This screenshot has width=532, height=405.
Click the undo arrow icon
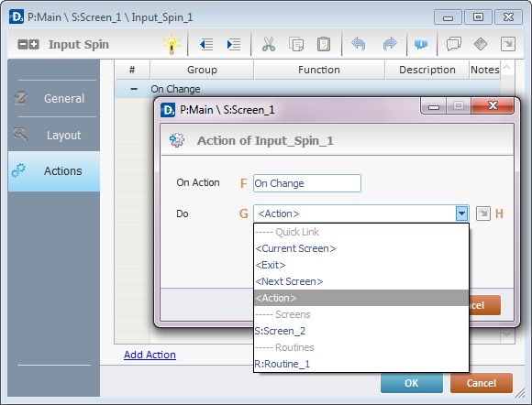(359, 44)
